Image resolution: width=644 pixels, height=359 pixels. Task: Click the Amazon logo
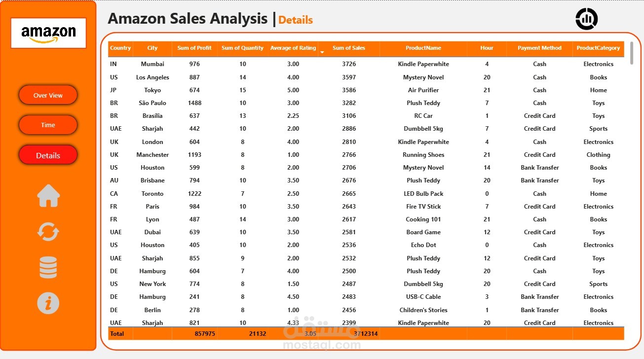click(48, 33)
